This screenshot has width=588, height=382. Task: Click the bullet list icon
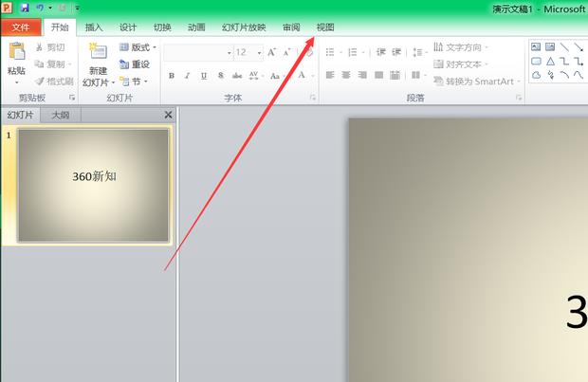[x=331, y=52]
